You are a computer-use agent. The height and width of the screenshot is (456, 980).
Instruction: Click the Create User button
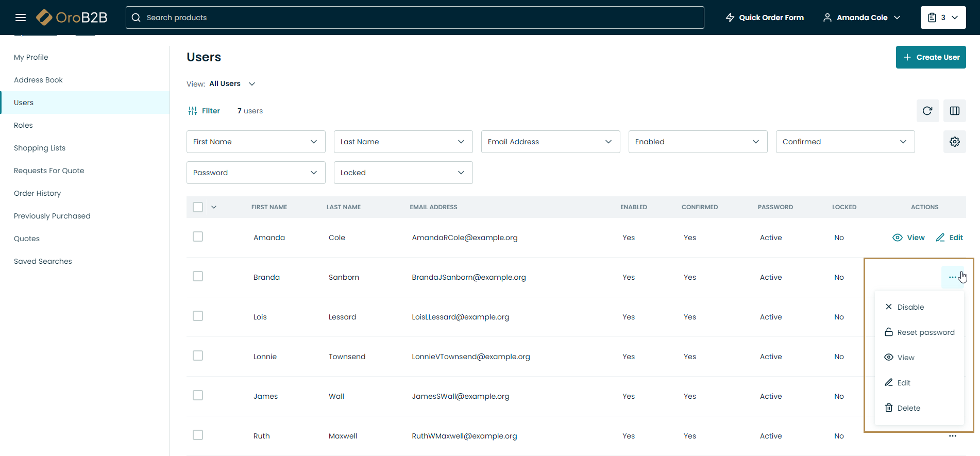(x=931, y=57)
